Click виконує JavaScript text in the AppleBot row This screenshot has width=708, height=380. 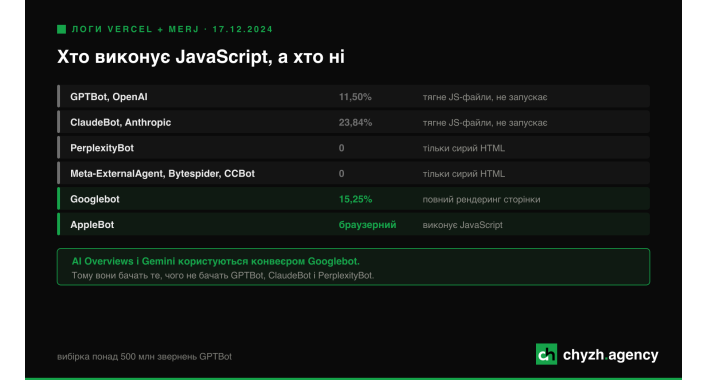tap(462, 225)
